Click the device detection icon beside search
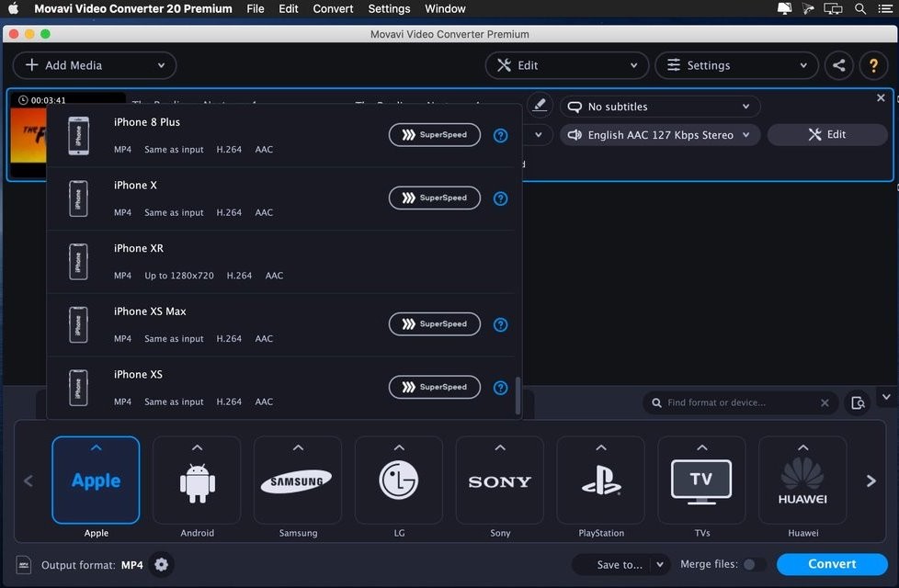899x588 pixels. [858, 402]
